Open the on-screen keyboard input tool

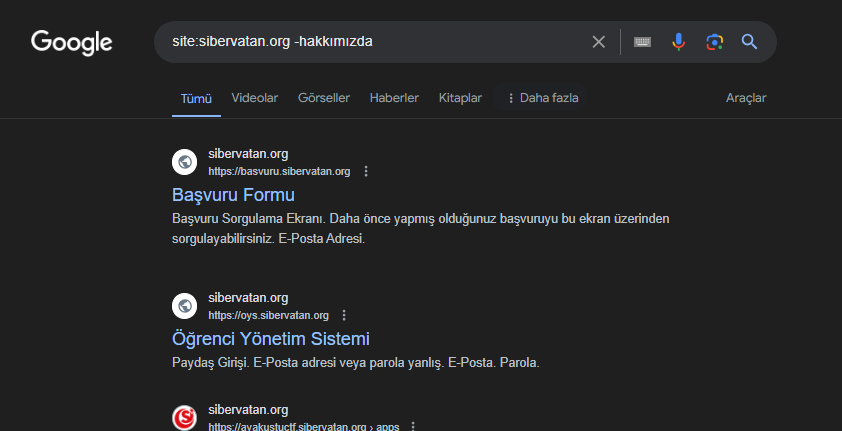coord(642,42)
